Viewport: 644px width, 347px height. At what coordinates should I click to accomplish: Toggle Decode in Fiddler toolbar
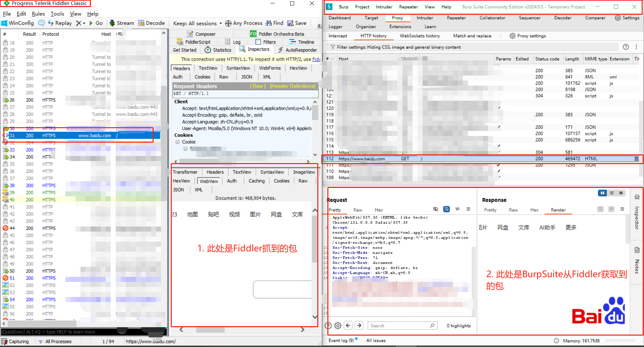151,23
